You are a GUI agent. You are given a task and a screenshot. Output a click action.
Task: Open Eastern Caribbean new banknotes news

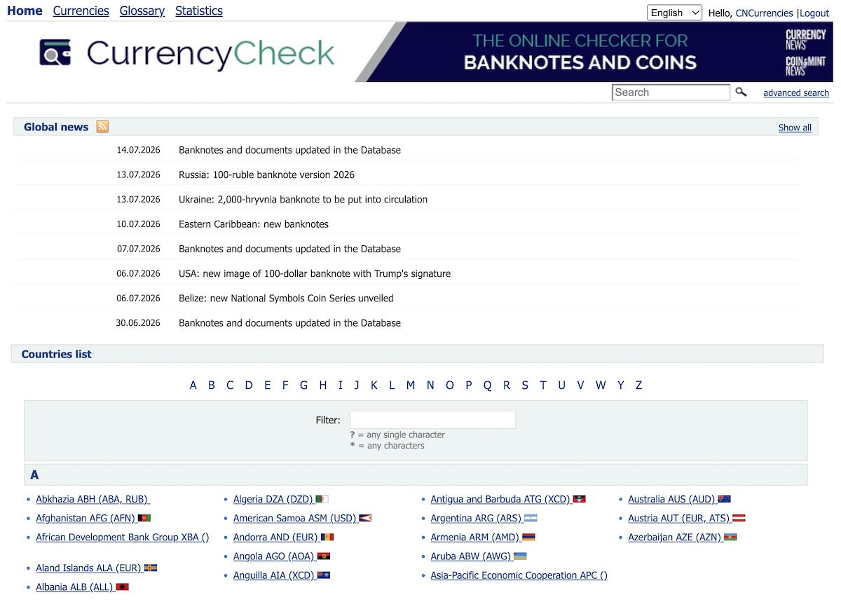254,224
